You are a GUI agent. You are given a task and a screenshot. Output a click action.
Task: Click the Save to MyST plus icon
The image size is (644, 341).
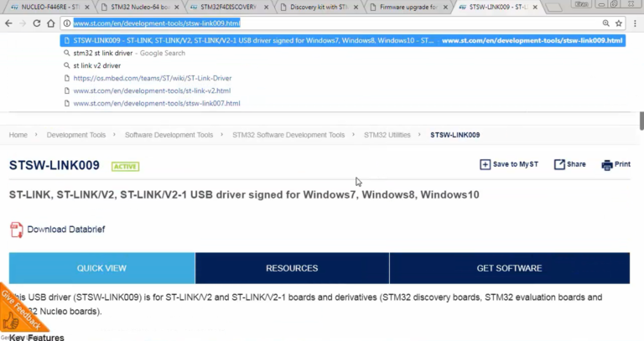point(485,164)
